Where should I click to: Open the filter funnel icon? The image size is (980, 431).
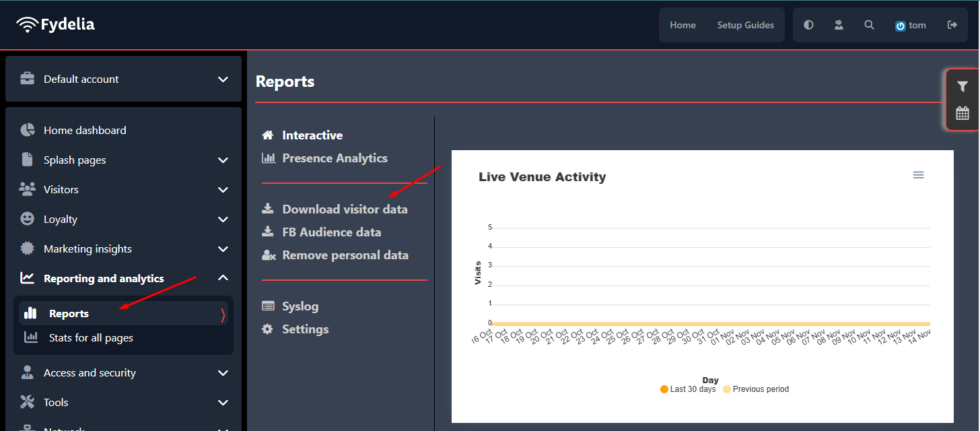963,87
